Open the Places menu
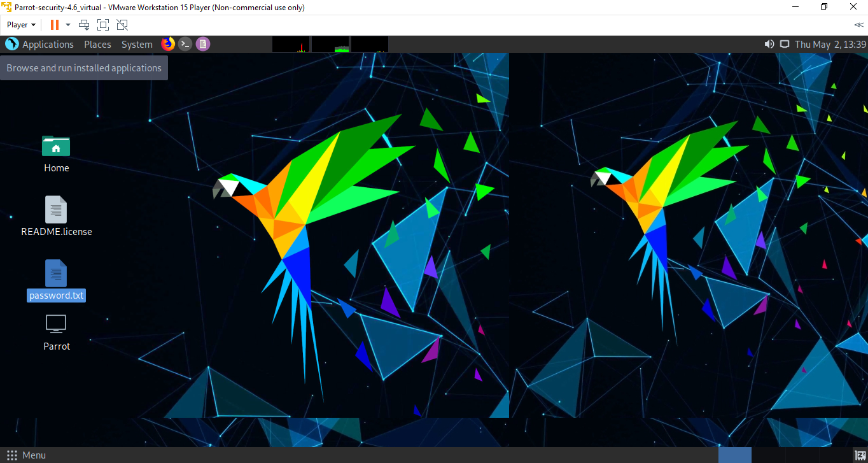This screenshot has height=463, width=868. click(97, 44)
